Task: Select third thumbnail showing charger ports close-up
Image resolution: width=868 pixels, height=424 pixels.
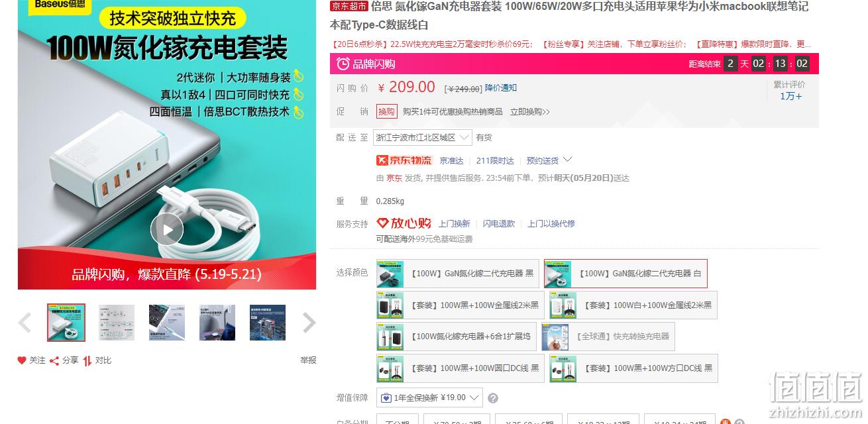Action: [x=167, y=323]
